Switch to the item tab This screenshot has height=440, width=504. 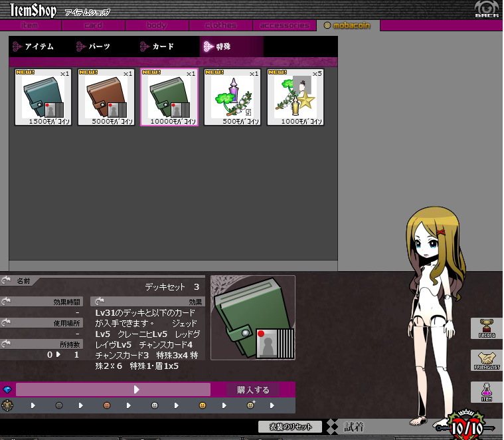point(30,25)
